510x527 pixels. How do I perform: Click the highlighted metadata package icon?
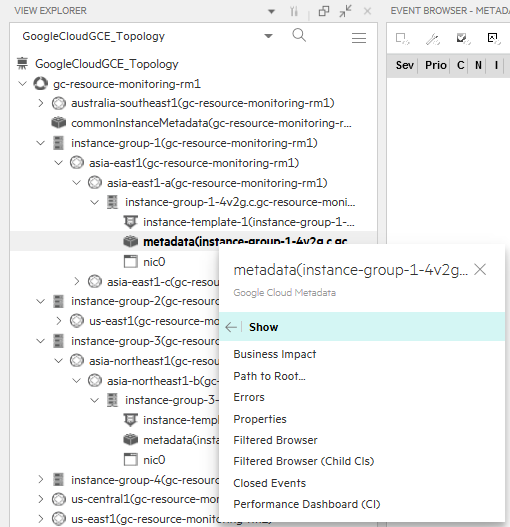tap(130, 241)
